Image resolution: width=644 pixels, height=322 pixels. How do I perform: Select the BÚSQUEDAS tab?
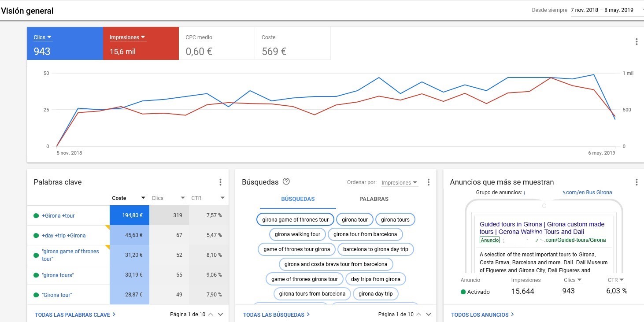pyautogui.click(x=298, y=199)
